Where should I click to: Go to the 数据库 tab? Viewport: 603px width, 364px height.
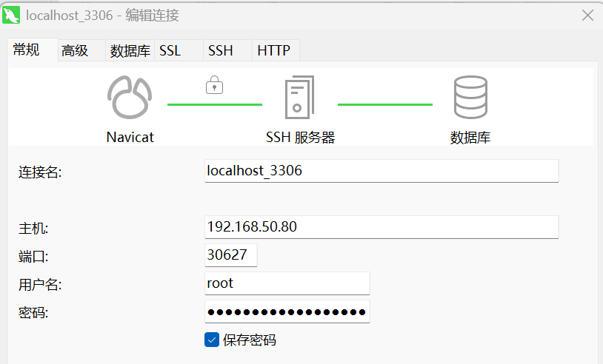[x=130, y=50]
